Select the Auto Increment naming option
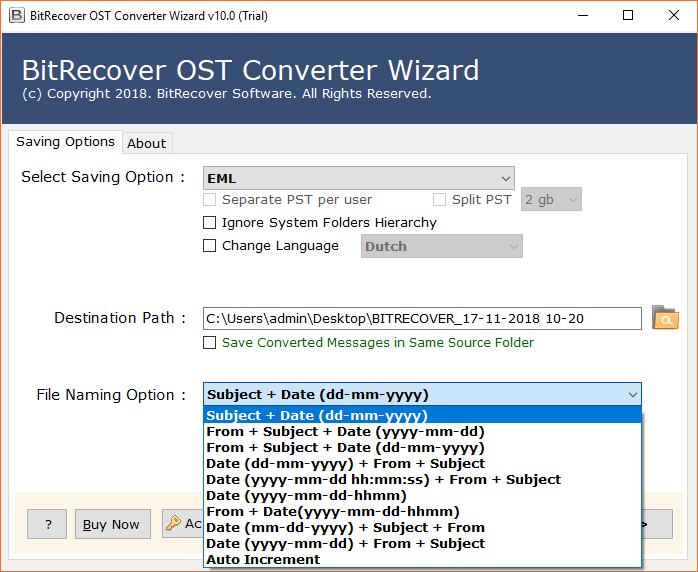 (422, 560)
